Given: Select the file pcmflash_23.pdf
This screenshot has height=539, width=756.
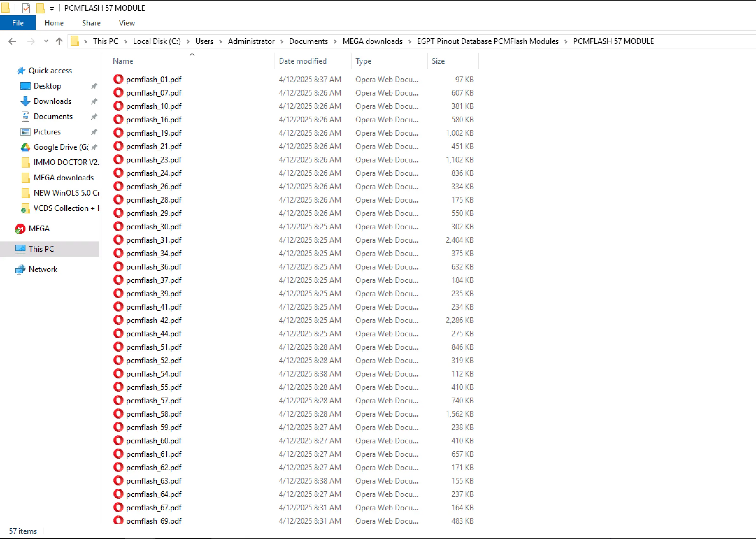Looking at the screenshot, I should (x=153, y=160).
